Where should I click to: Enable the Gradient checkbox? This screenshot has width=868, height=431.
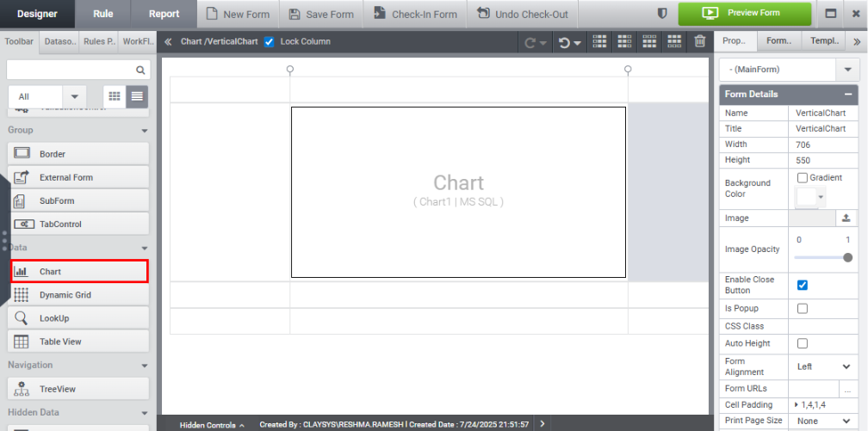803,177
